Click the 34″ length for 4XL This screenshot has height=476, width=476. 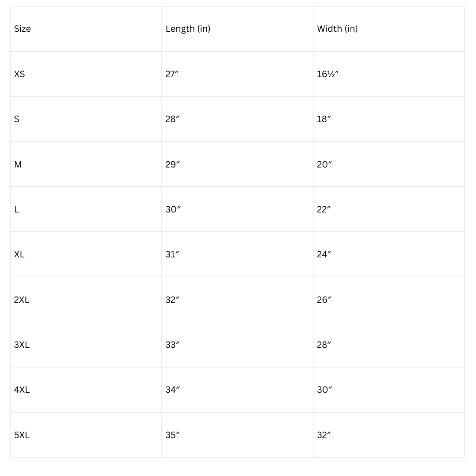click(173, 390)
